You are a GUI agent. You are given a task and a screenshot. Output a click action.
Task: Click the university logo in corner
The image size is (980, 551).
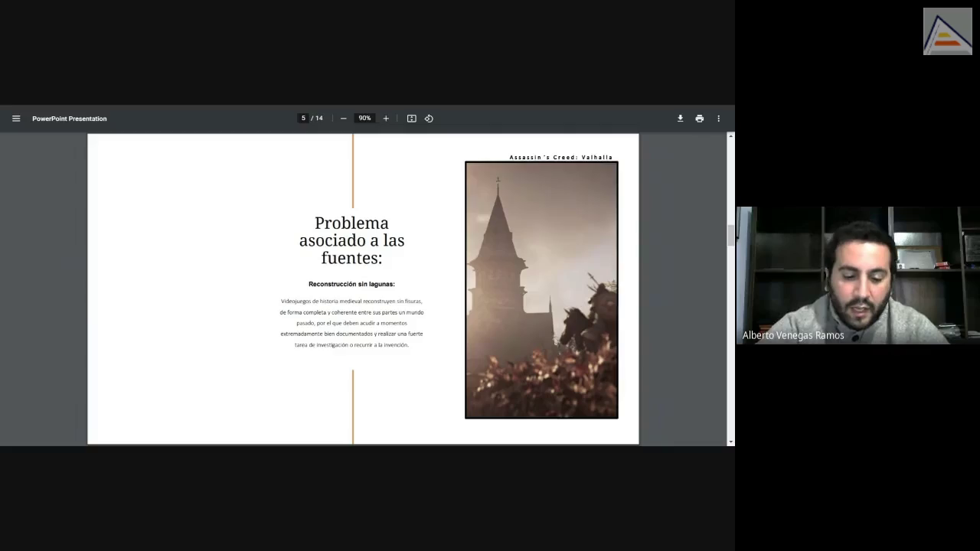coord(947,31)
